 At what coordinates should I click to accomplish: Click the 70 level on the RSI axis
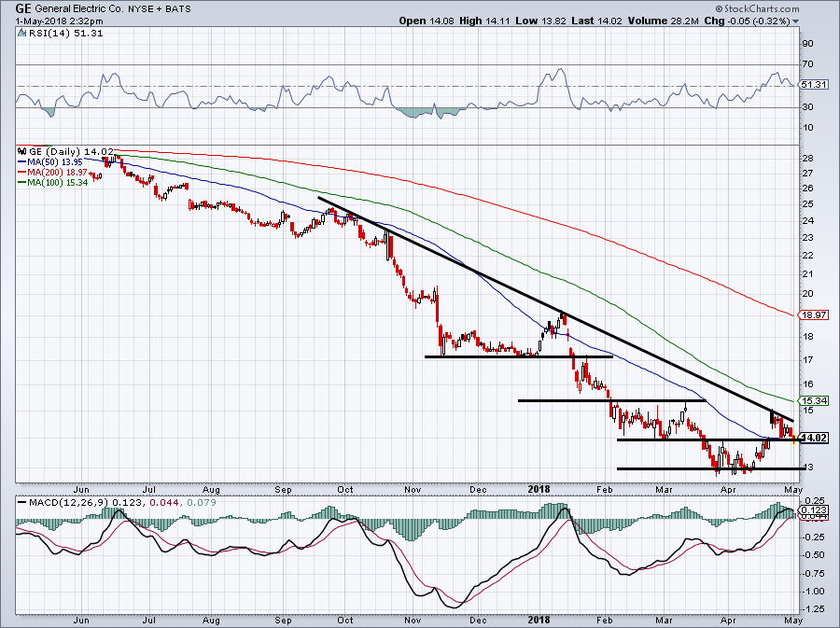pyautogui.click(x=808, y=64)
